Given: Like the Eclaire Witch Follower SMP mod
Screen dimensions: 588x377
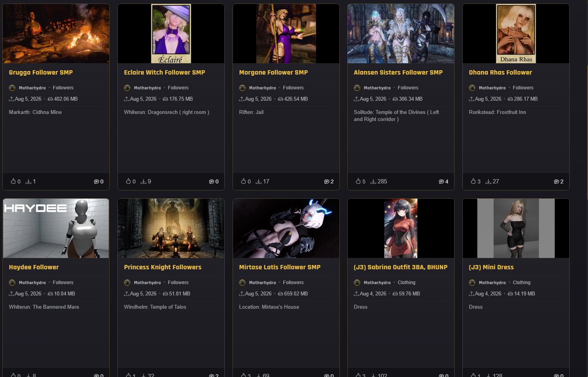Looking at the screenshot, I should tap(128, 181).
